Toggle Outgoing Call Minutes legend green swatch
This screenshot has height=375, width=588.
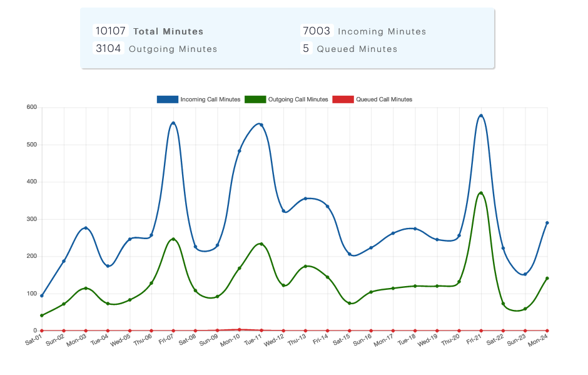point(255,100)
